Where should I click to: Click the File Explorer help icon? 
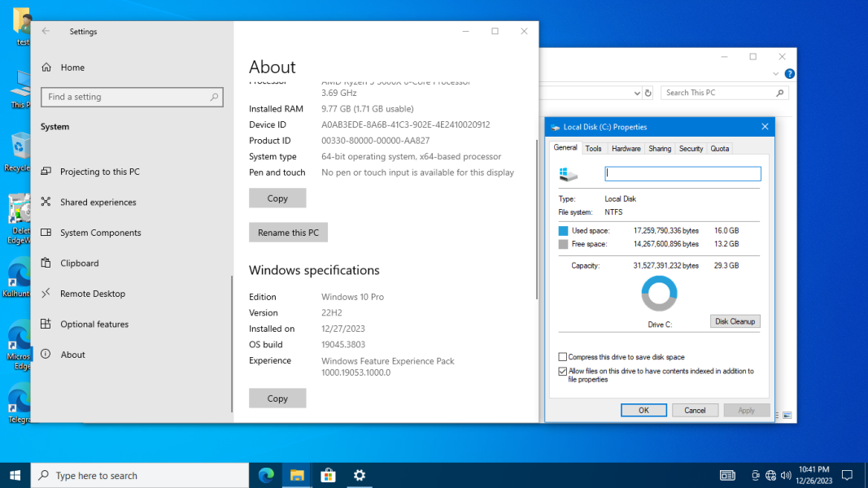point(789,73)
